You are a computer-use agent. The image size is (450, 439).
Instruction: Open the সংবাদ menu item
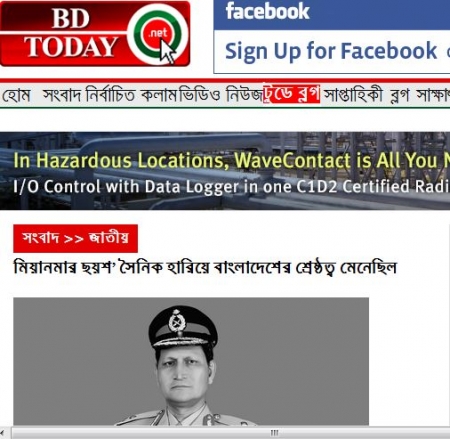[x=62, y=95]
